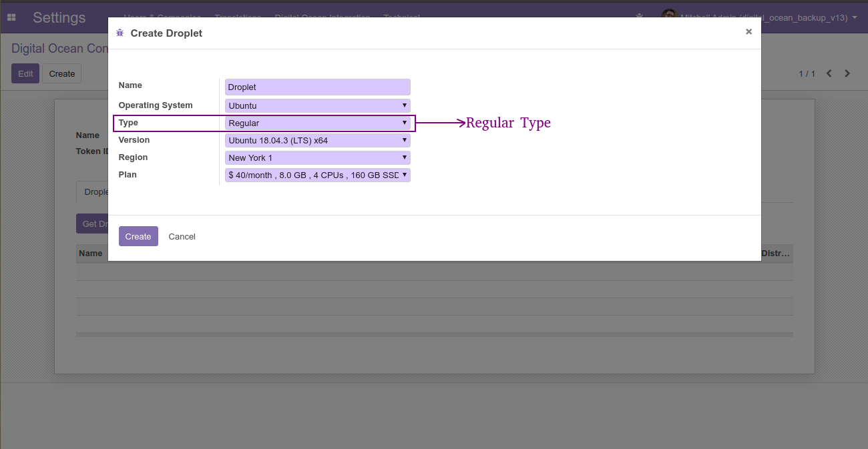Click the Region field label
The height and width of the screenshot is (449, 868).
[x=134, y=157]
